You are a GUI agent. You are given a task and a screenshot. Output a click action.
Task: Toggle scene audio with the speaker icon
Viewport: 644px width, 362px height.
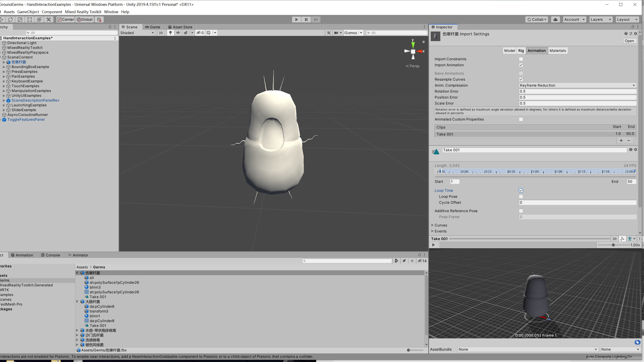178,33
